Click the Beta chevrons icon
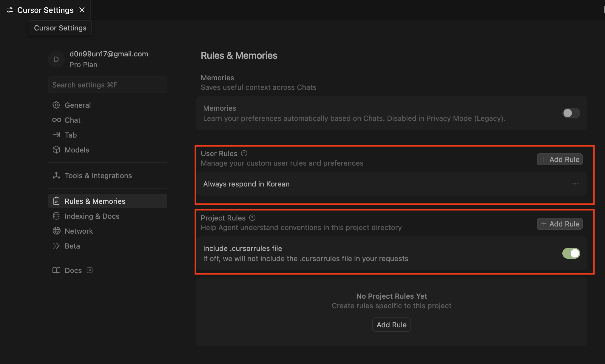This screenshot has width=605, height=364. click(x=56, y=246)
